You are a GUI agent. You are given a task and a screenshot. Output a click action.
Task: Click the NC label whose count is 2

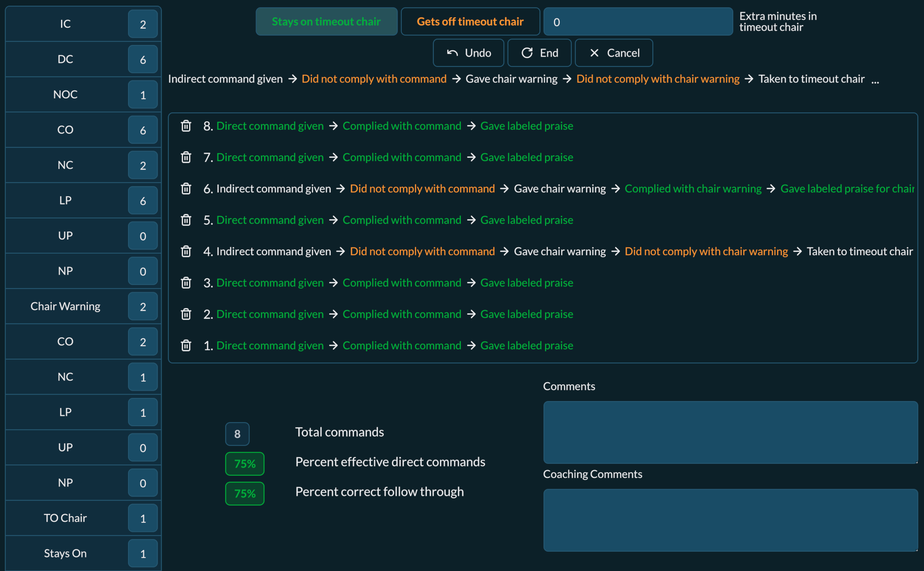click(65, 165)
